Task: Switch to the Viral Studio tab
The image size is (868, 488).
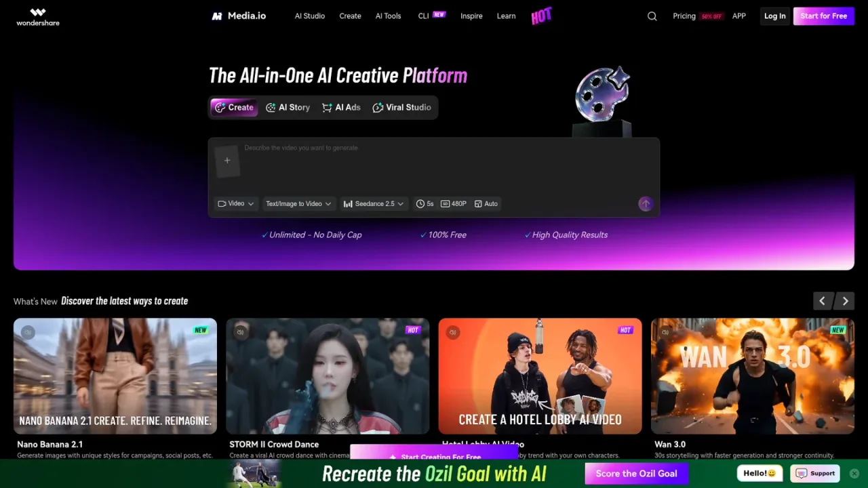Action: pyautogui.click(x=402, y=107)
